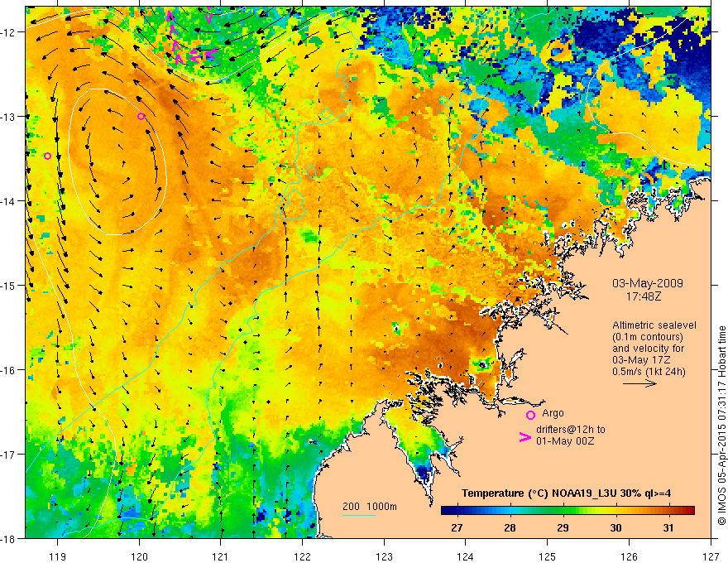Click longitude axis label '125'

[x=548, y=556]
